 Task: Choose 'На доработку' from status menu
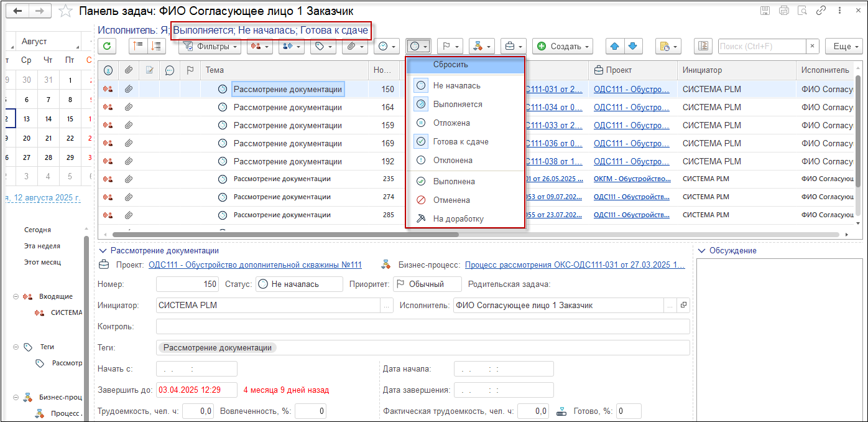pos(458,219)
